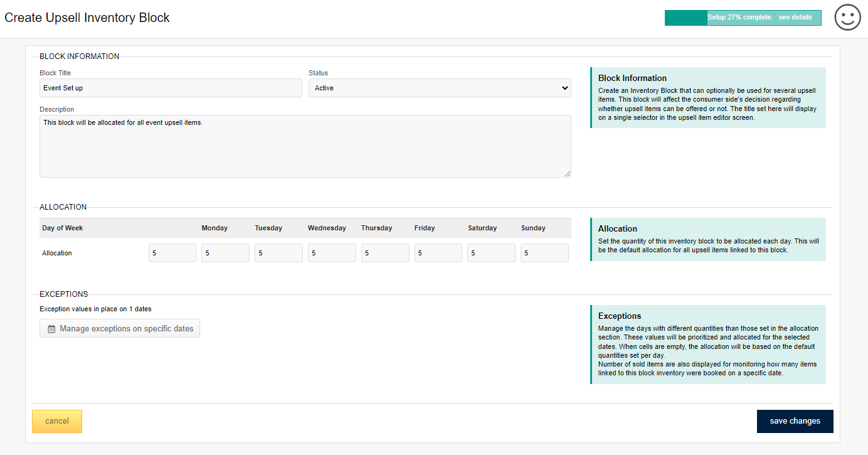
Task: Click the smiley face icon
Action: tap(847, 18)
